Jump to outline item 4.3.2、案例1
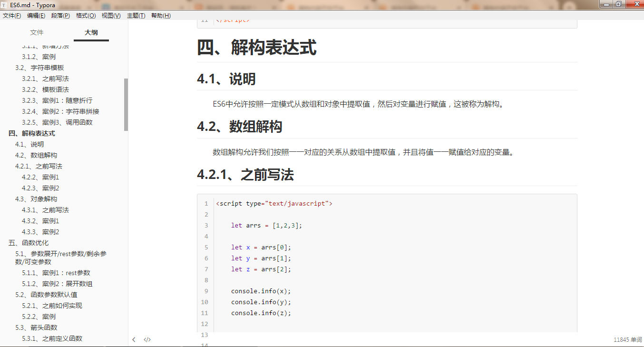 click(x=40, y=221)
